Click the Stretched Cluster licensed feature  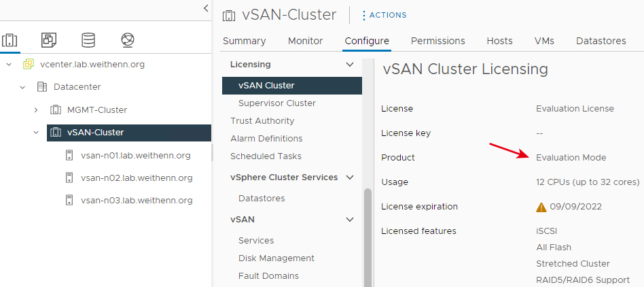(573, 264)
